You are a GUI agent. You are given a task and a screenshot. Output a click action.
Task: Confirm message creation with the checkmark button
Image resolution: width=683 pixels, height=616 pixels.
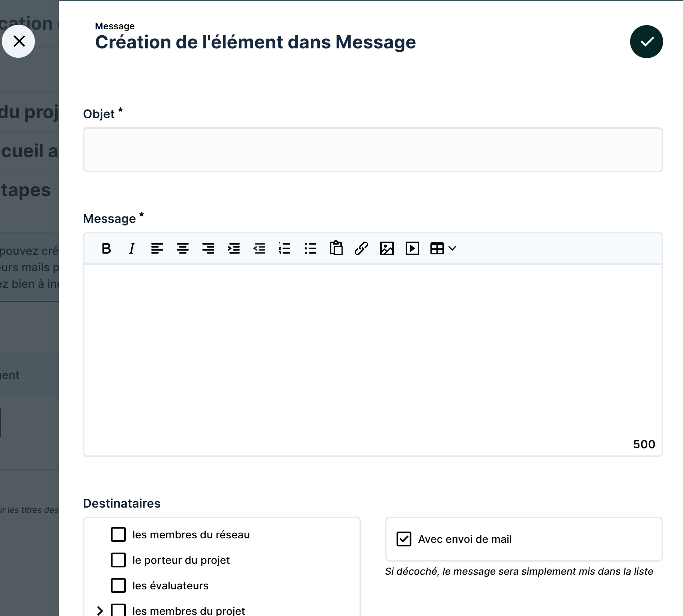(x=646, y=42)
